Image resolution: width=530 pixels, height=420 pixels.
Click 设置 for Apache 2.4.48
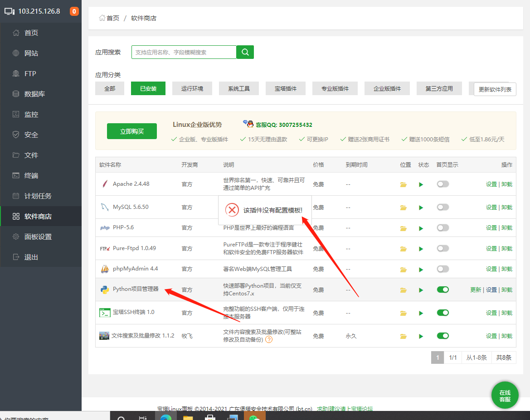pyautogui.click(x=491, y=184)
